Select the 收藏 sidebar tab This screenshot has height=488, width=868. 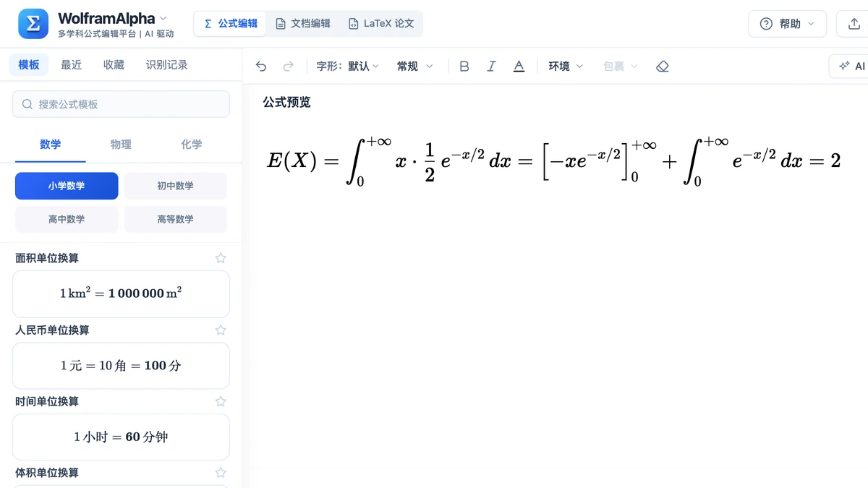tap(114, 64)
